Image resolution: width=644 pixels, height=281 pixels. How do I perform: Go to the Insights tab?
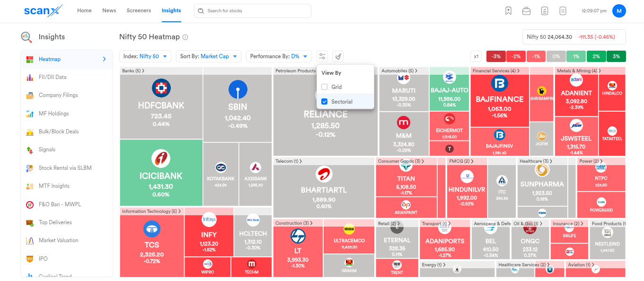coord(171,10)
